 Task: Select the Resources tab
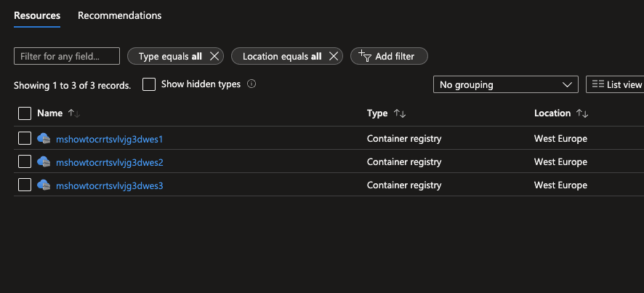[x=37, y=15]
